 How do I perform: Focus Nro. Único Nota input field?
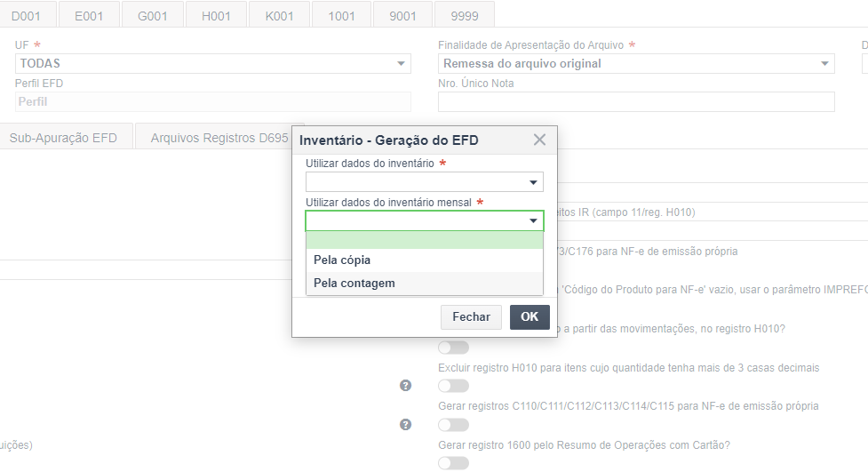tap(636, 102)
